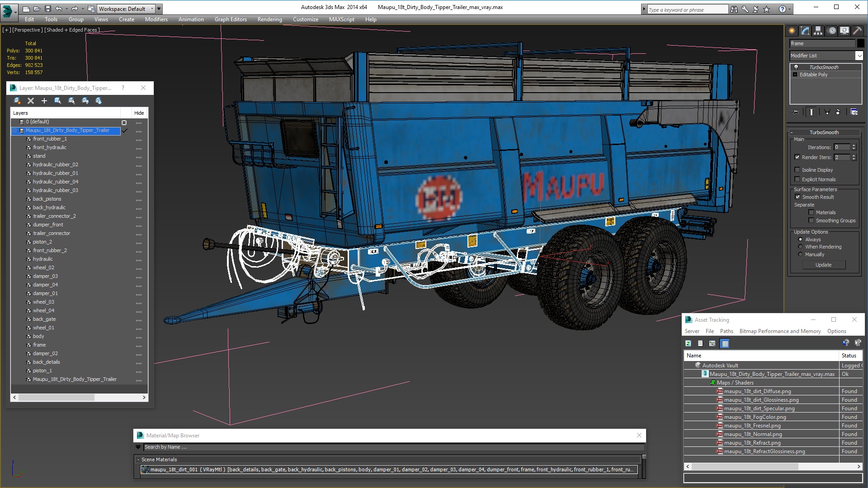The width and height of the screenshot is (868, 488).
Task: Open the Utilities hammer panel tab
Action: click(857, 31)
